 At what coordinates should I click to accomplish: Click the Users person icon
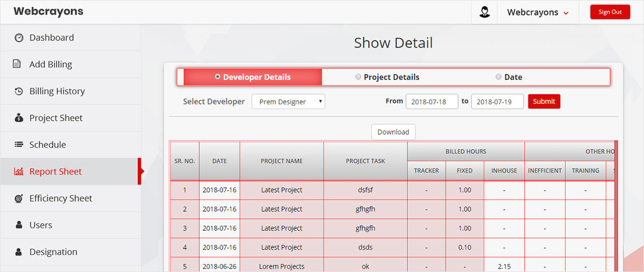pos(19,225)
